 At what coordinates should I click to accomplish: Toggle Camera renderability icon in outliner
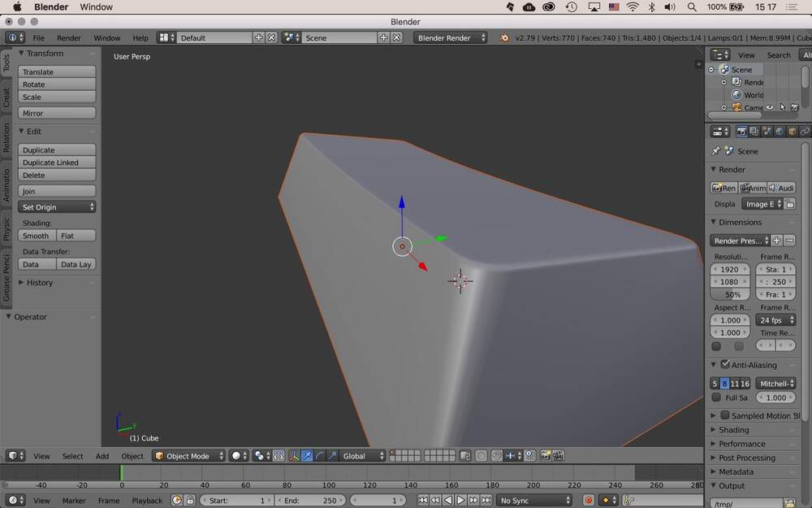coord(795,107)
